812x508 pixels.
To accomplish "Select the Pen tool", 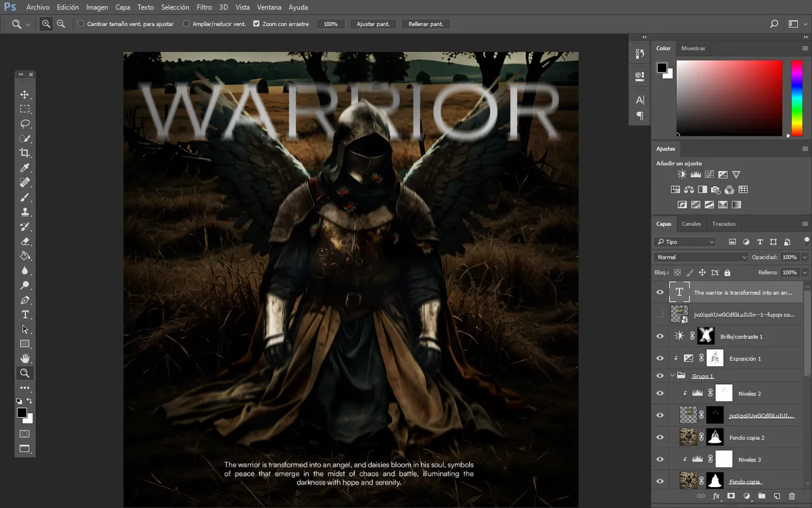I will coord(25,300).
